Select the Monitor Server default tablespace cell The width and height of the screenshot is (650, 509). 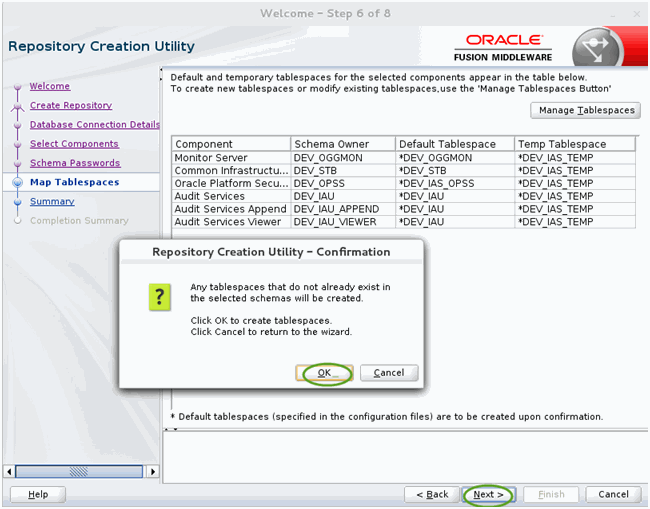coord(455,158)
